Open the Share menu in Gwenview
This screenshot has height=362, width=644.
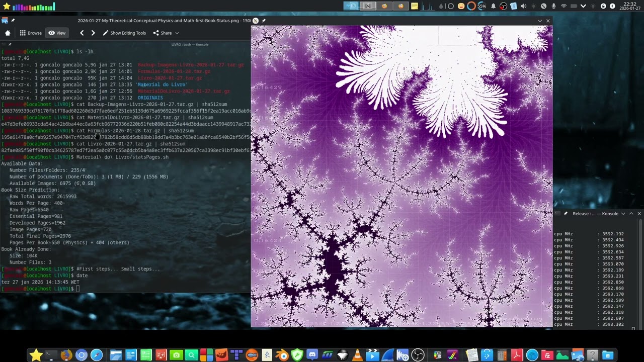(x=166, y=33)
